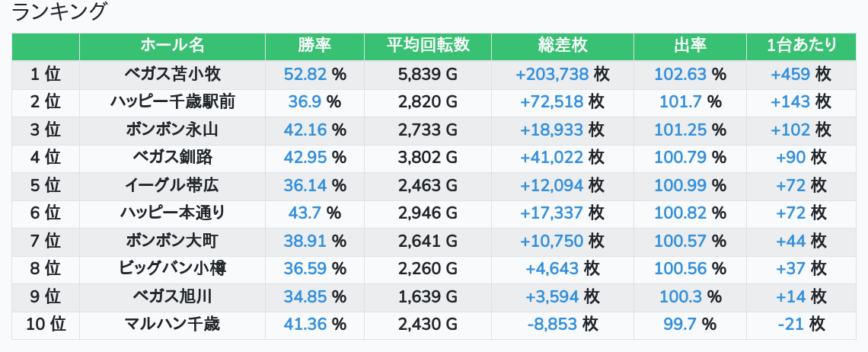This screenshot has width=868, height=352.
Task: Select the -8,853 negative difference value
Action: click(552, 324)
